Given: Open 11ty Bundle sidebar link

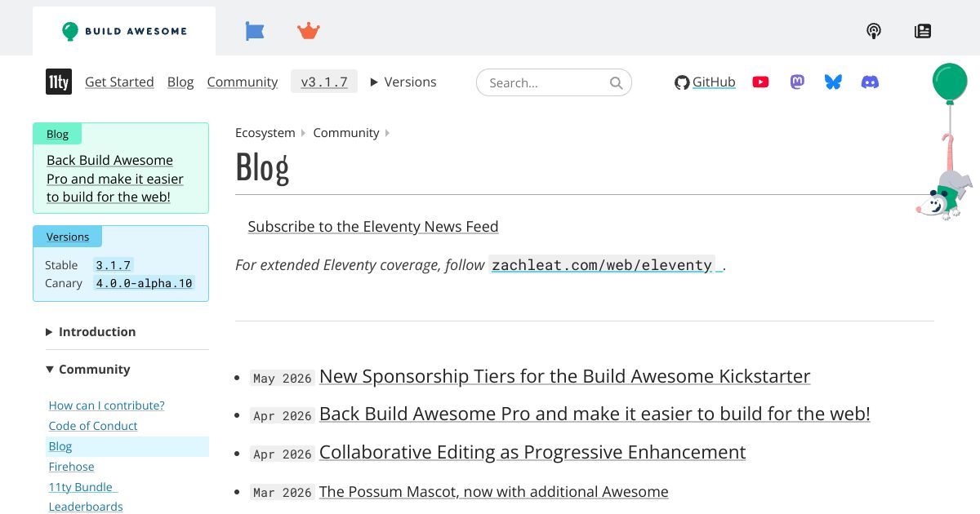Looking at the screenshot, I should pos(82,487).
